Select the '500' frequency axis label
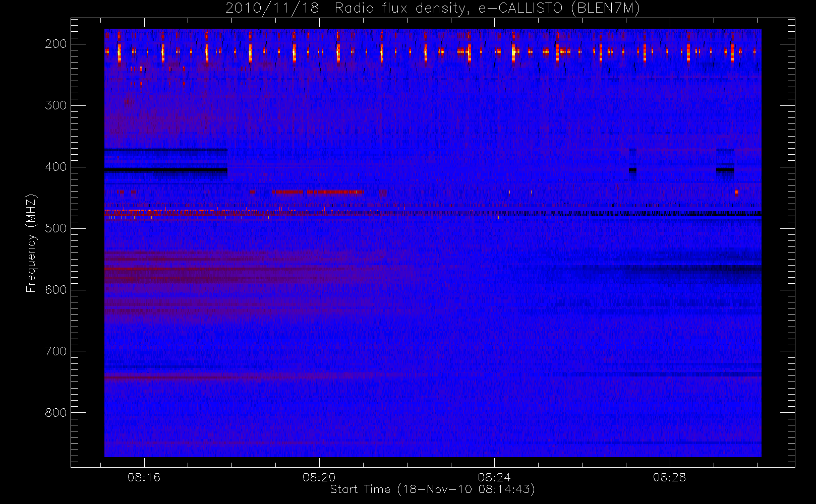 [x=56, y=228]
